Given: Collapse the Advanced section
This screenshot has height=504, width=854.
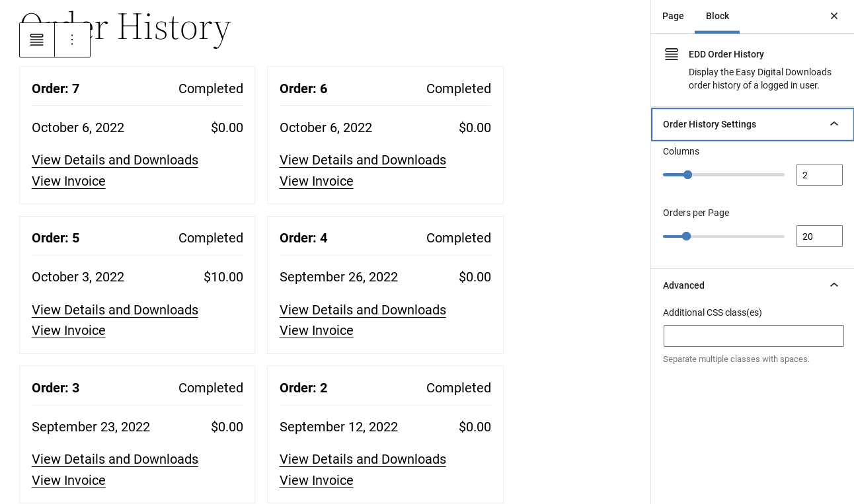Looking at the screenshot, I should click(x=834, y=285).
